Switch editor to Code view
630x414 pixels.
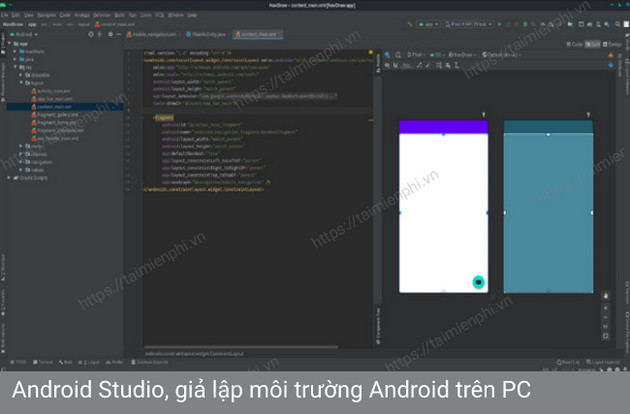click(574, 44)
